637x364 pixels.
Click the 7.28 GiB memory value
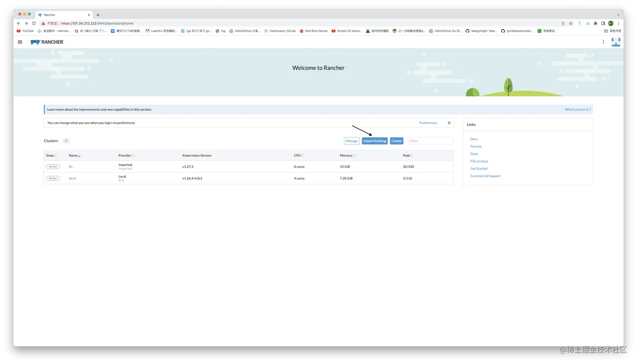[346, 179]
